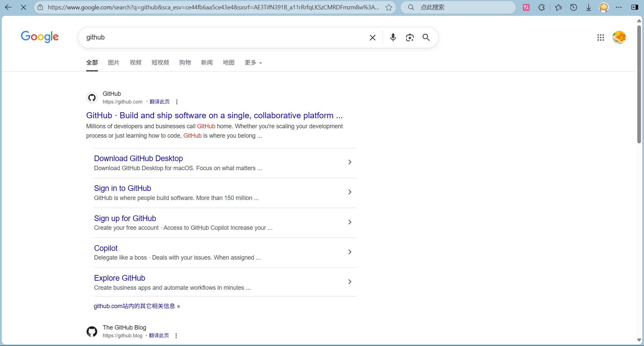The image size is (644, 346).
Task: Open Google account avatar
Action: (x=619, y=38)
